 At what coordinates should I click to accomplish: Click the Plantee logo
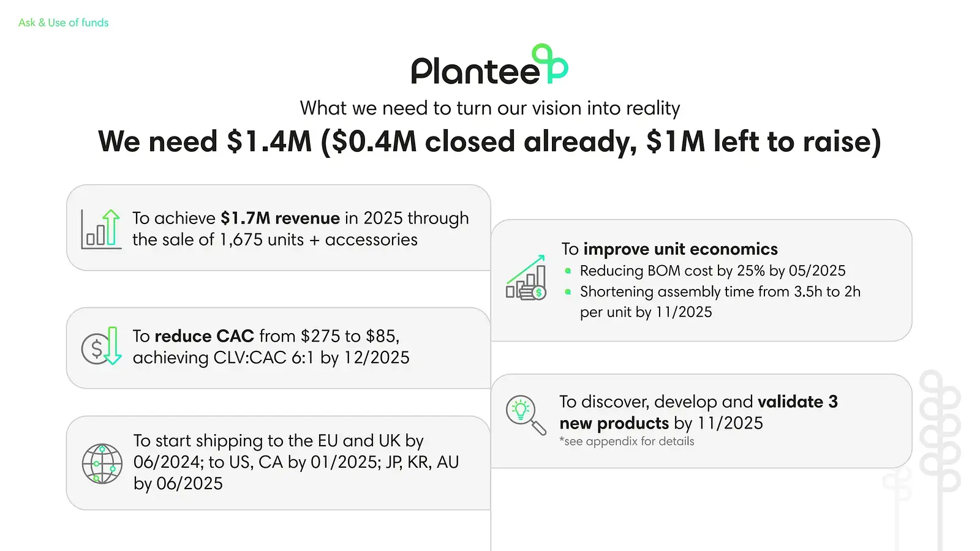490,64
